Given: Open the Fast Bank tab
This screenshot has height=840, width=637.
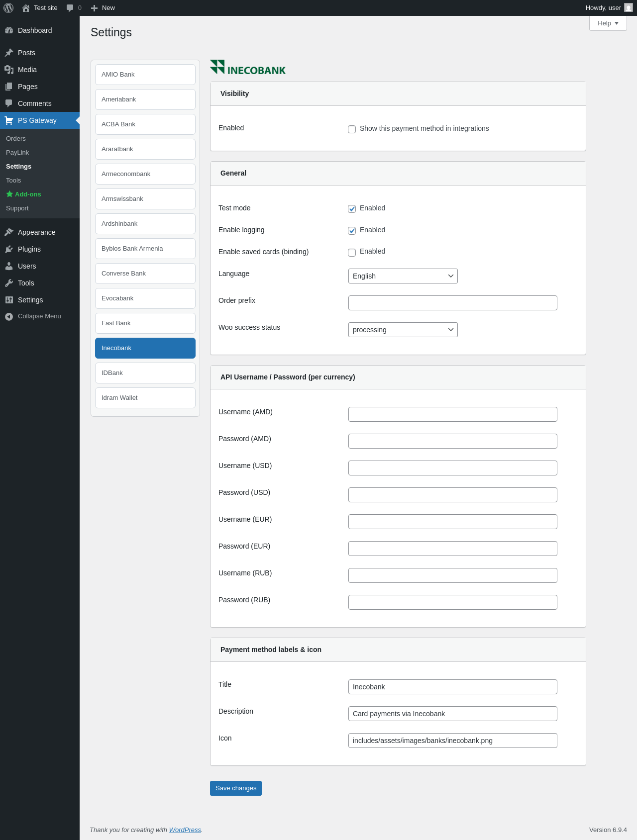Looking at the screenshot, I should pyautogui.click(x=145, y=323).
